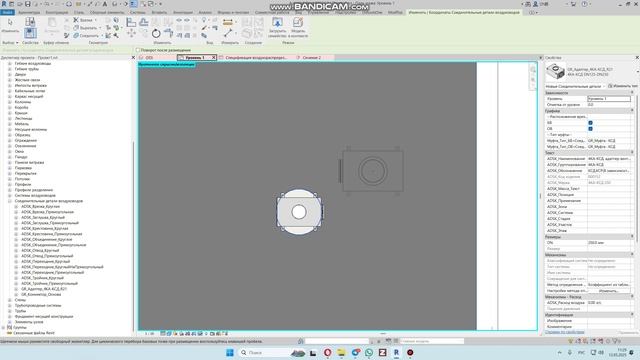Click the 'ADSK_Расход воздуха' value cell
Image resolution: width=640 pixels, height=360 pixels.
pos(609,303)
